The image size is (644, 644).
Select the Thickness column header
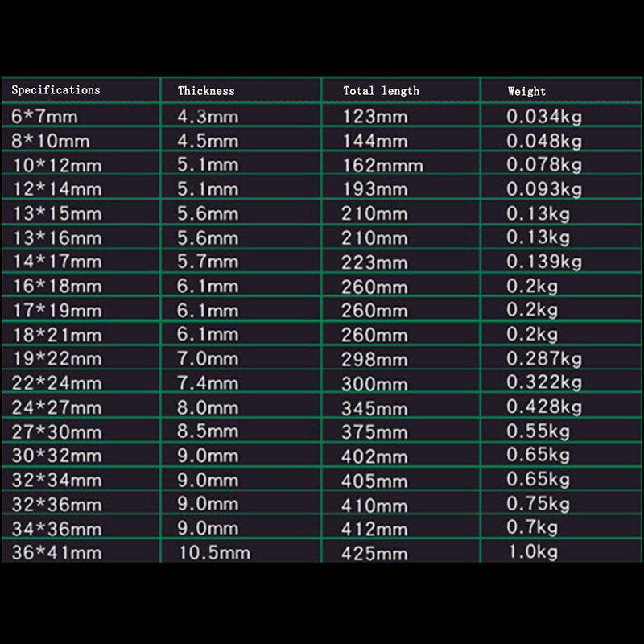coord(206,91)
